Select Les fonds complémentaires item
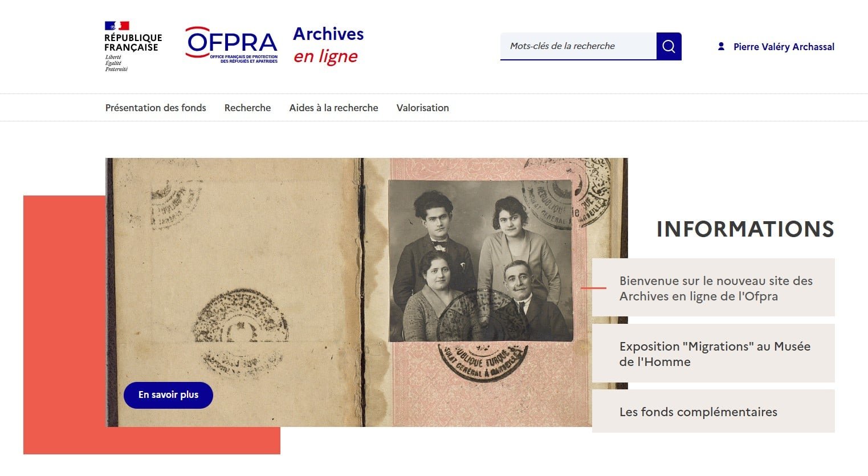This screenshot has width=868, height=476. click(713, 412)
